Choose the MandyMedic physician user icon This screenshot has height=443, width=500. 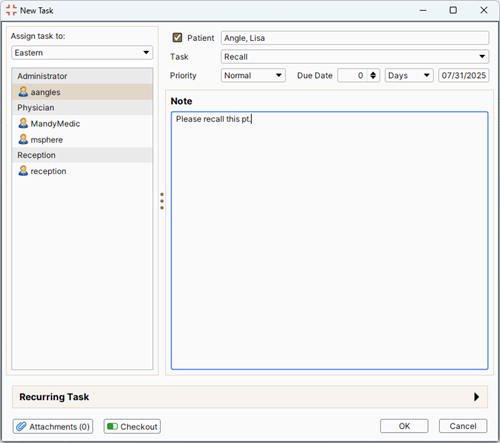tap(23, 123)
